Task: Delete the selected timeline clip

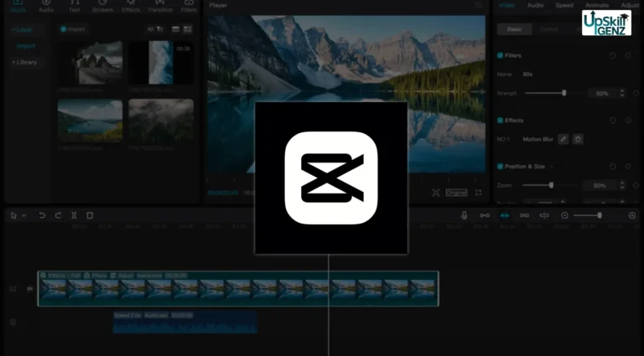Action: coord(90,216)
